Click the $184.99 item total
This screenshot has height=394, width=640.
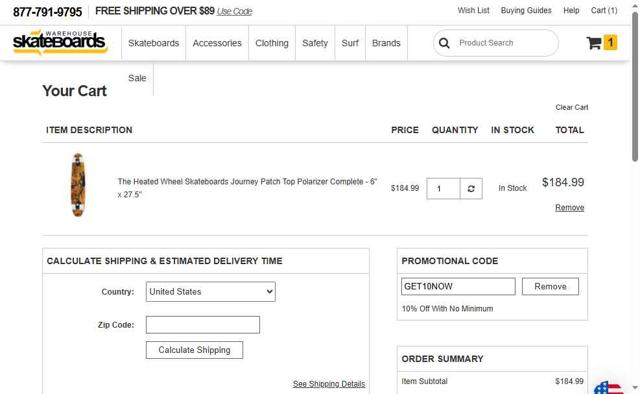(563, 183)
